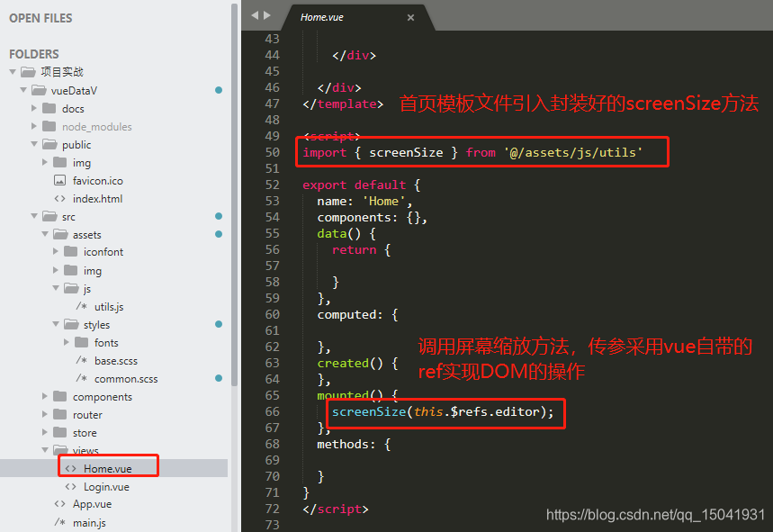This screenshot has width=773, height=532.
Task: Place cursor on screenSize(this.$refs.editor) line
Action: (442, 411)
